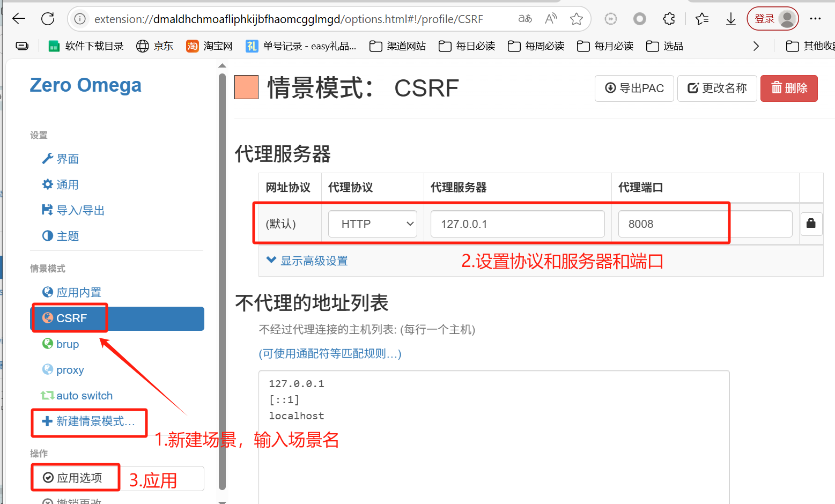
Task: Open the 可使用通配符等匹配规则 link
Action: tap(330, 354)
